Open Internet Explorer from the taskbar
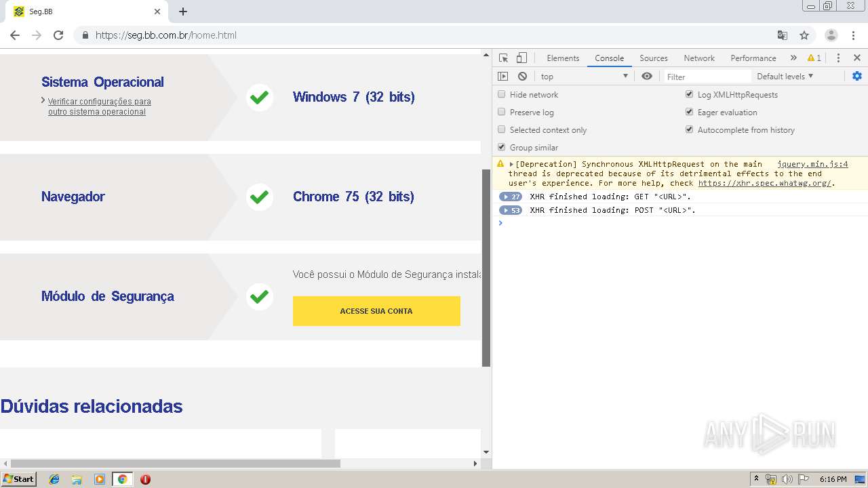 pyautogui.click(x=54, y=479)
